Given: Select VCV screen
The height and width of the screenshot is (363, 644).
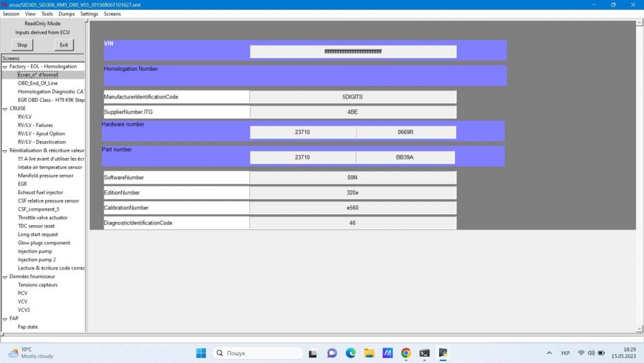Looking at the screenshot, I should [x=23, y=302].
